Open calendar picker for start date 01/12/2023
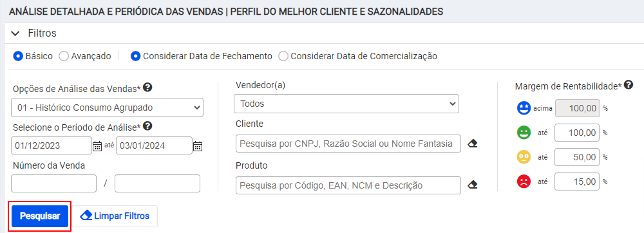644x233 pixels. coord(97,146)
